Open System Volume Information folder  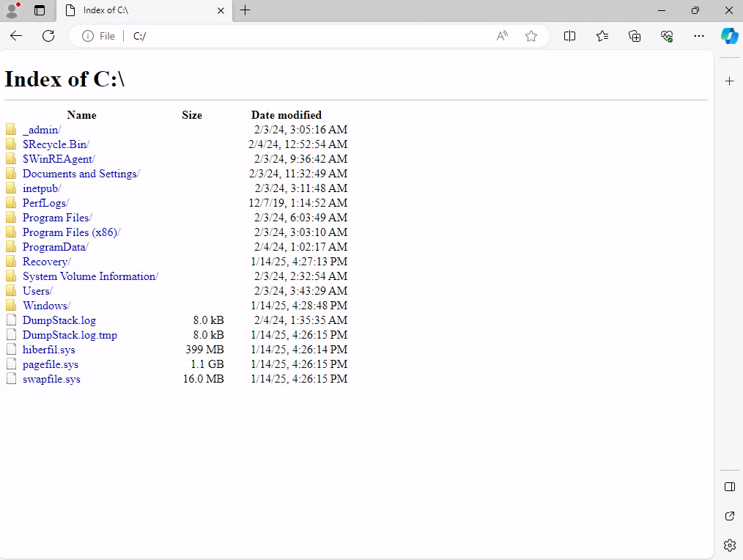[x=91, y=277]
